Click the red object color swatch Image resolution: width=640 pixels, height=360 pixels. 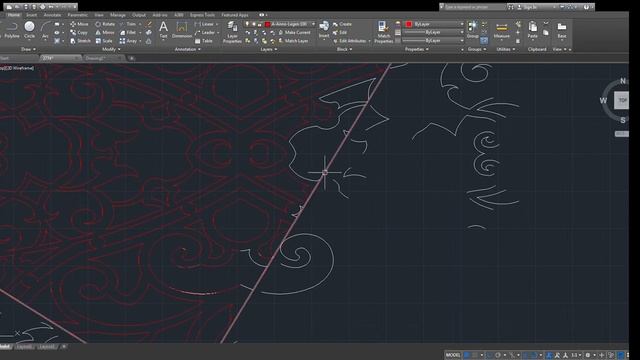[409, 24]
